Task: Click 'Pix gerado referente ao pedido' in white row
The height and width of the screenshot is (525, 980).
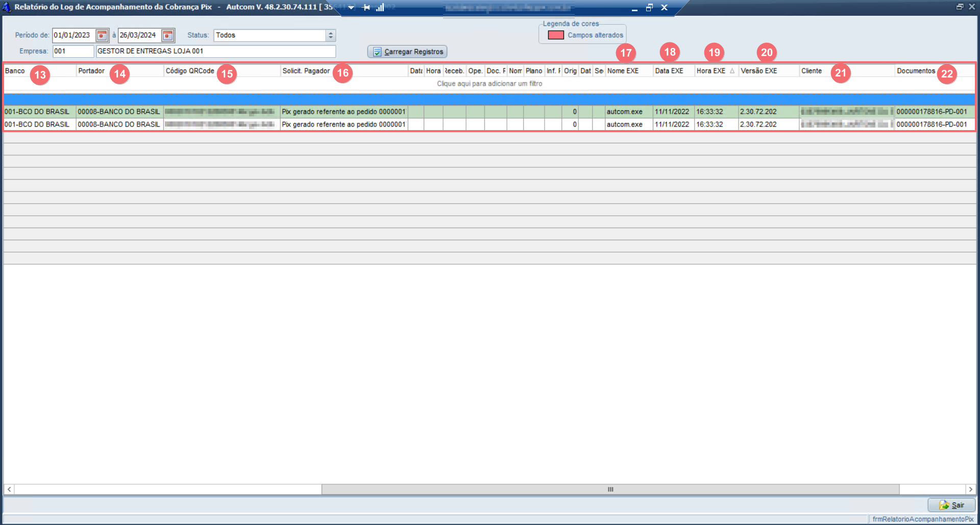Action: (x=344, y=124)
